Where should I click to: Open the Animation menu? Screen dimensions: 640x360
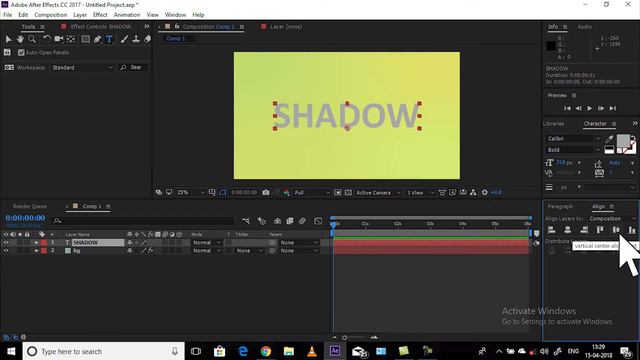pyautogui.click(x=127, y=15)
